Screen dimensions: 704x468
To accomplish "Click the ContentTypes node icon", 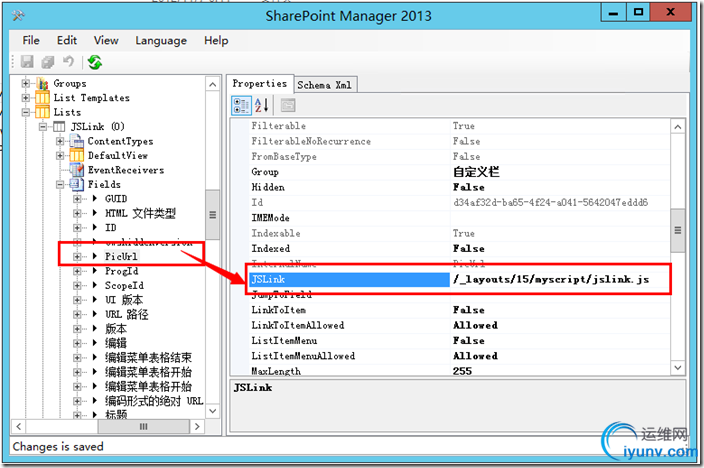I will click(x=77, y=141).
